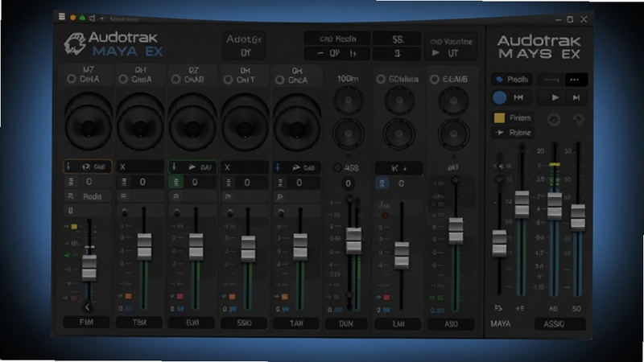Click the yellow square on FIM channel strip
Viewport: 644px width, 362px height.
(x=74, y=227)
